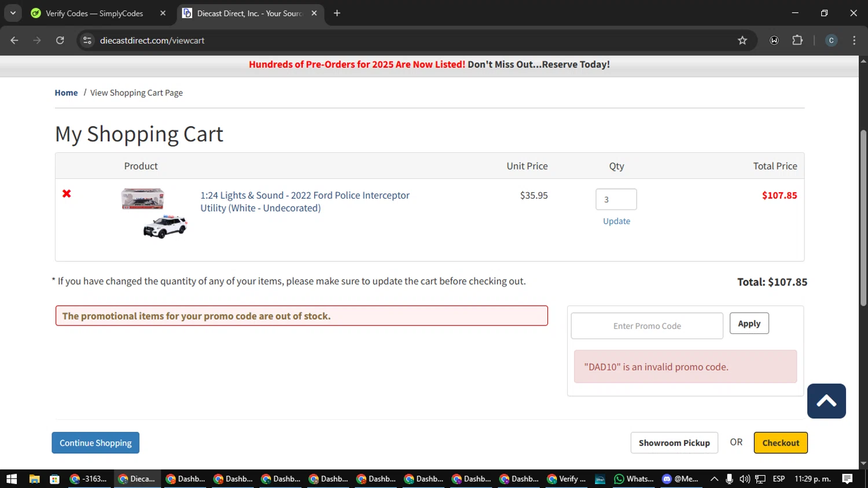Open File Explorer from the taskbar
The image size is (868, 488).
34,479
